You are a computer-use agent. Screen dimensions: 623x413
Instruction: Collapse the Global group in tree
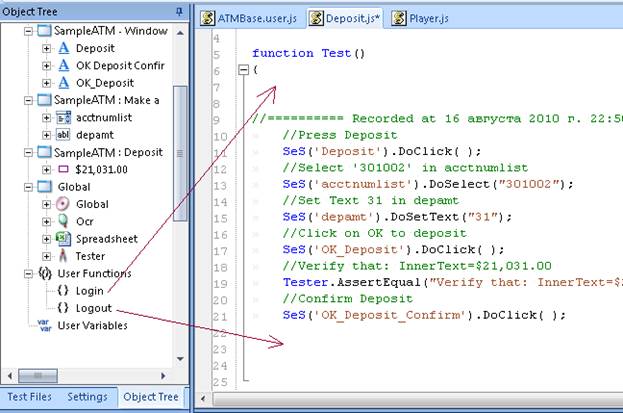point(28,187)
